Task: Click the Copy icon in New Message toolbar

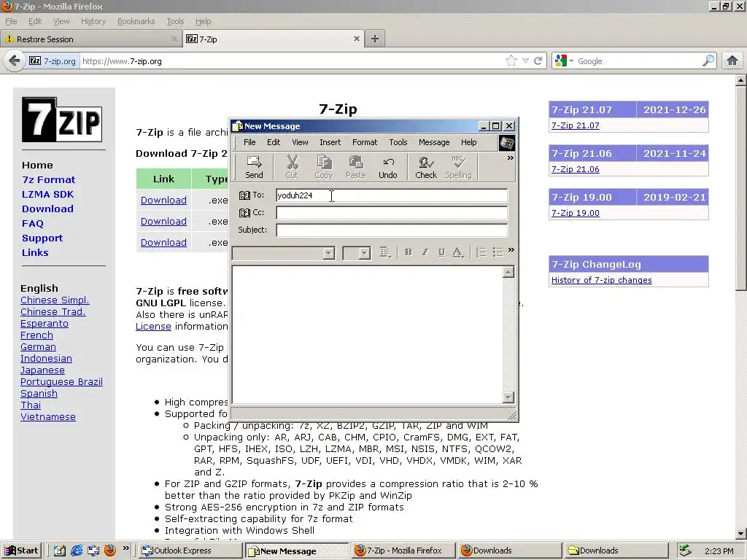Action: point(323,167)
